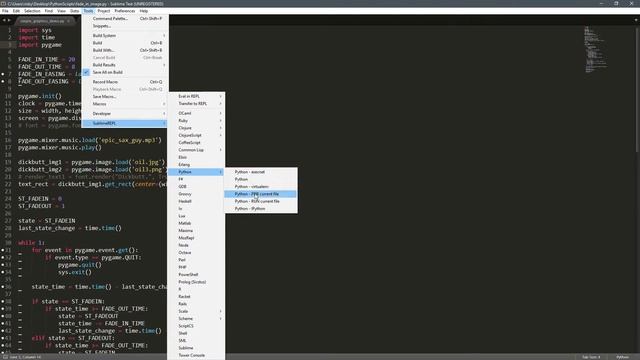
Task: Expand Scala REPL submenu
Action: tap(196, 311)
